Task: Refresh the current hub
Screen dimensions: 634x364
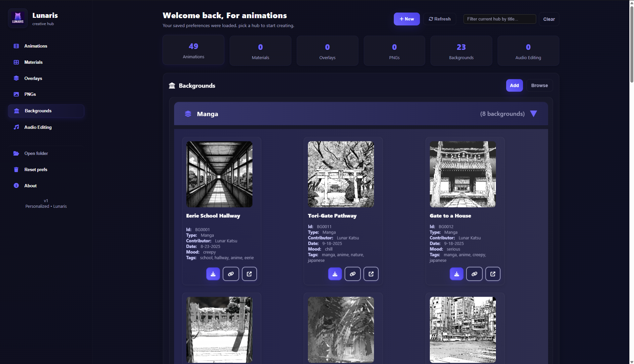Action: pyautogui.click(x=439, y=19)
